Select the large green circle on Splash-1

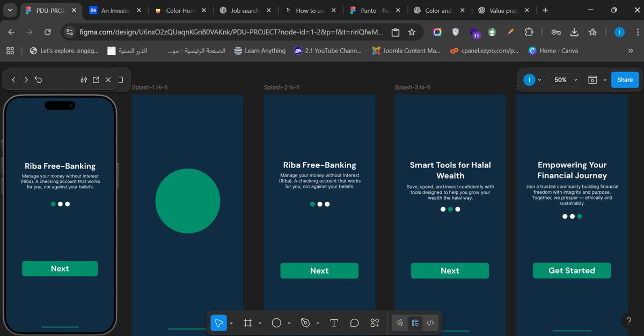click(187, 201)
